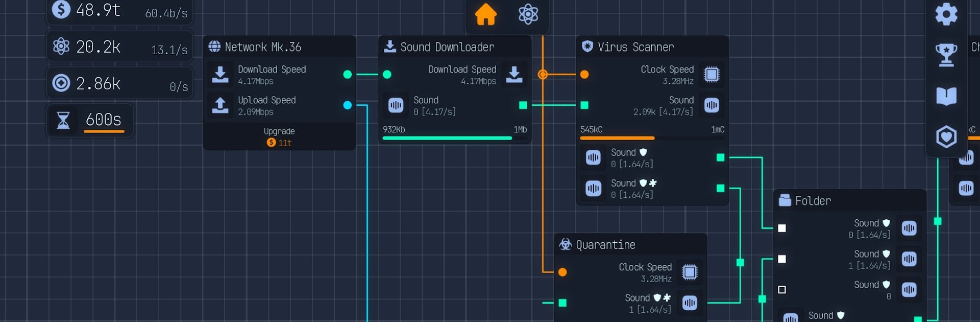Open settings gear icon
Screen dimensions: 980x322
coord(946,14)
